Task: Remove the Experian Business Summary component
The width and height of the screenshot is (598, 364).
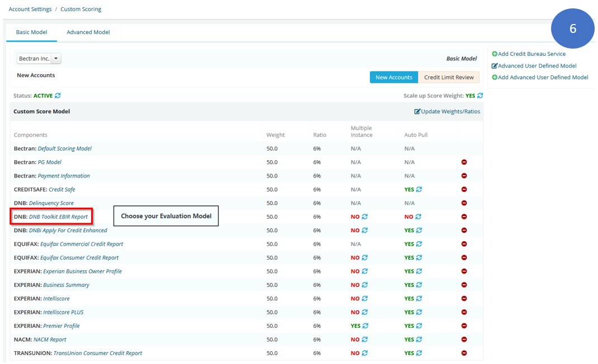Action: (x=464, y=285)
